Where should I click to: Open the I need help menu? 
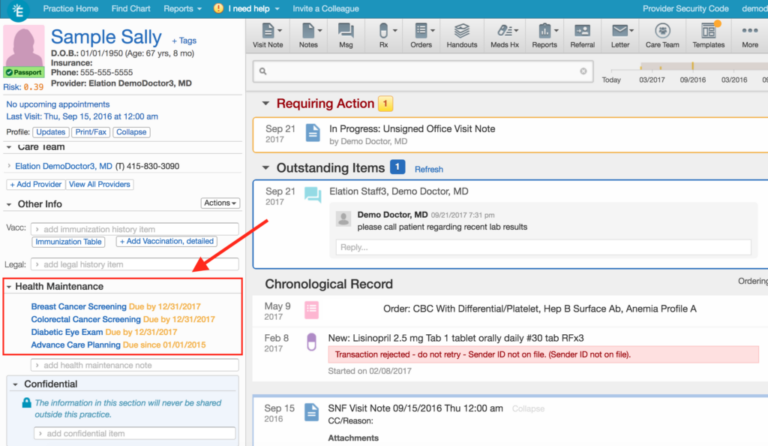pos(253,9)
